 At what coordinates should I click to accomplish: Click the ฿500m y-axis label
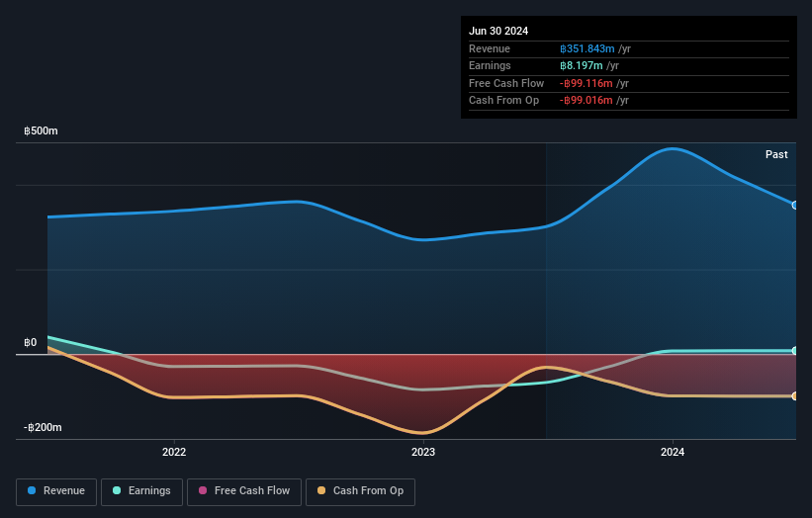(x=41, y=130)
